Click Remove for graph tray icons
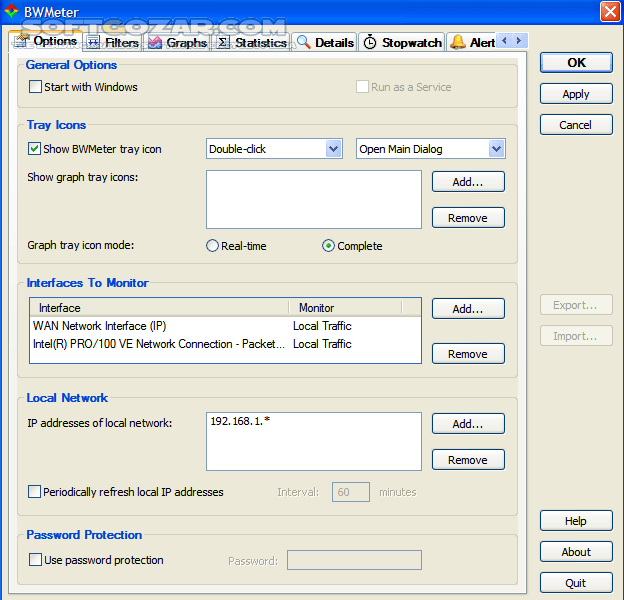Image resolution: width=624 pixels, height=600 pixels. coord(468,218)
